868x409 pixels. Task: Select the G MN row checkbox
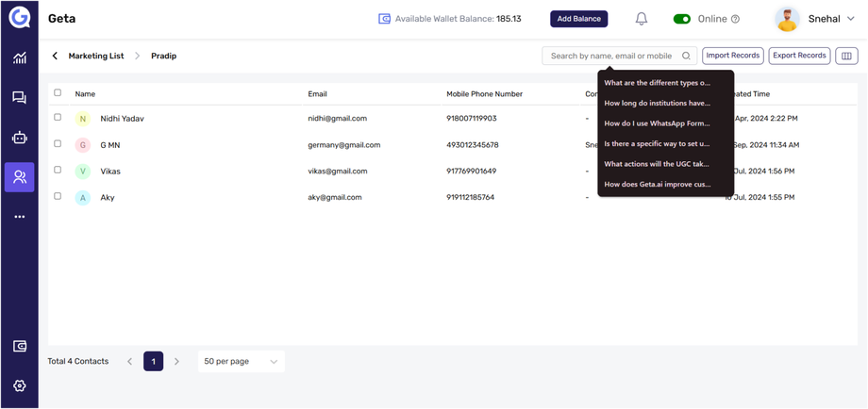coord(58,143)
